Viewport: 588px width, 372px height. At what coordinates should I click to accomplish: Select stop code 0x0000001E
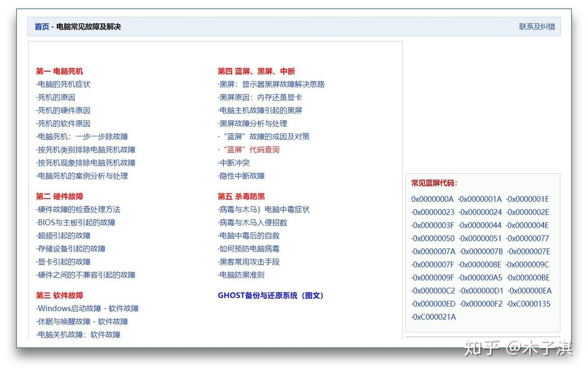(x=528, y=199)
